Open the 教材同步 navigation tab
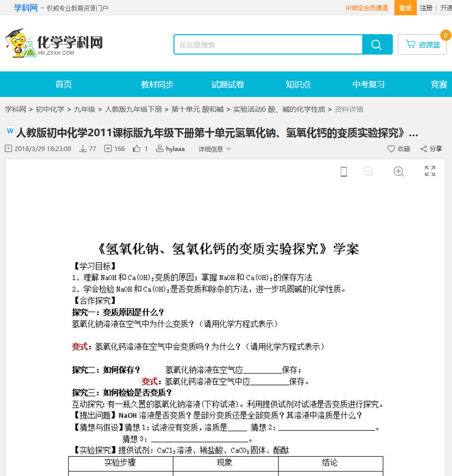This screenshot has height=476, width=452. [158, 84]
